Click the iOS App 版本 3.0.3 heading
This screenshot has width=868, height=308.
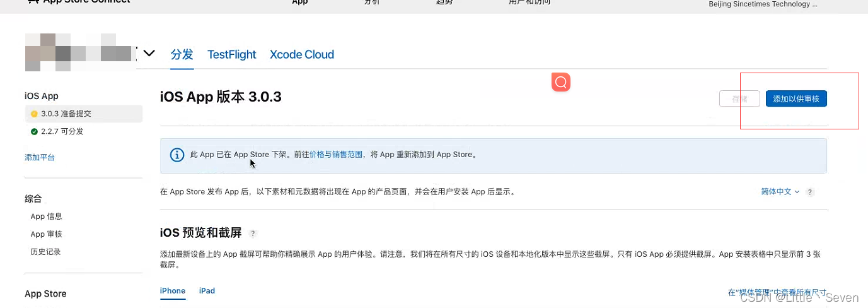(221, 97)
